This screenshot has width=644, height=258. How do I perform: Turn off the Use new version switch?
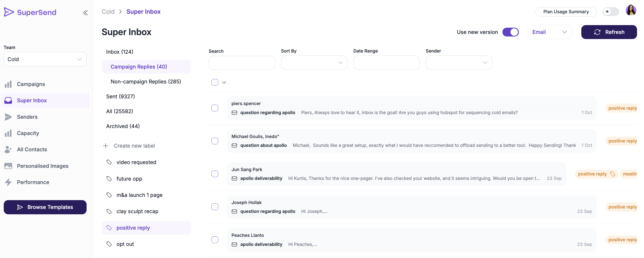click(x=510, y=32)
